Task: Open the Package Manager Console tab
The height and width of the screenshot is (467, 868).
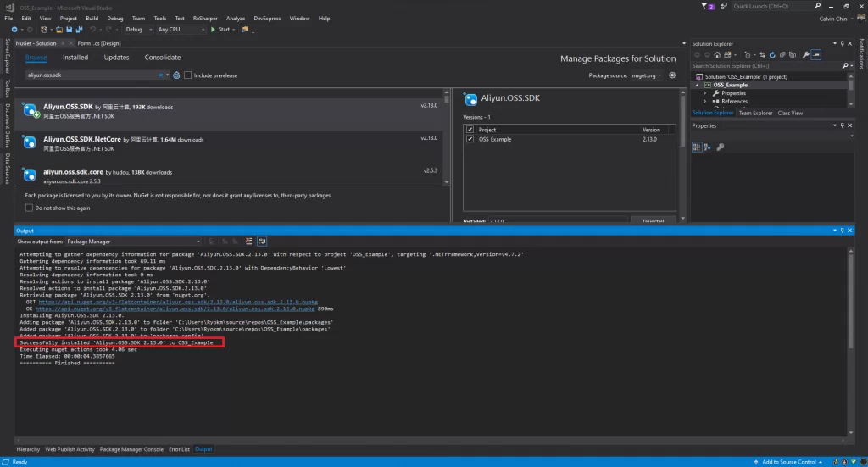Action: click(131, 449)
